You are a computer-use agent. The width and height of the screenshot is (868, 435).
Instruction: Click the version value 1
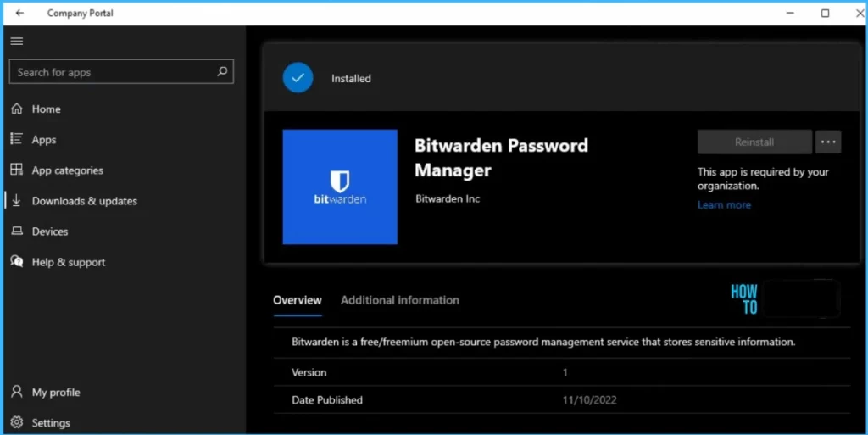[x=565, y=372]
